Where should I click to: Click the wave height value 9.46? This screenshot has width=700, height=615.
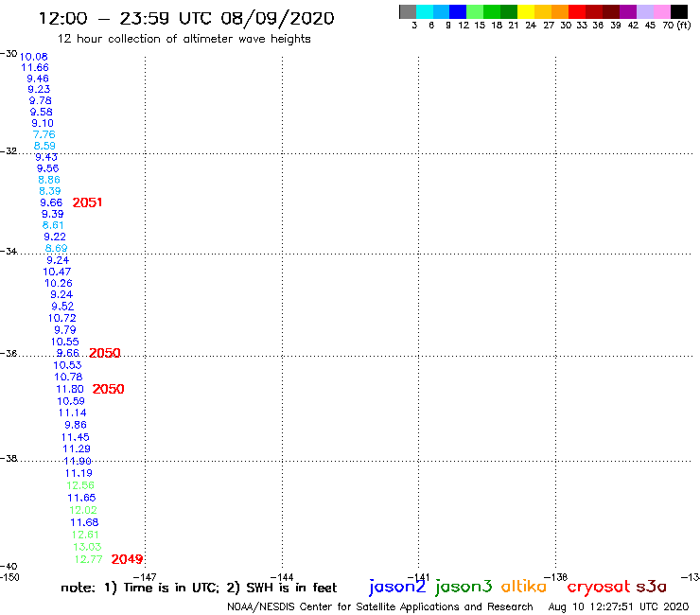click(38, 79)
